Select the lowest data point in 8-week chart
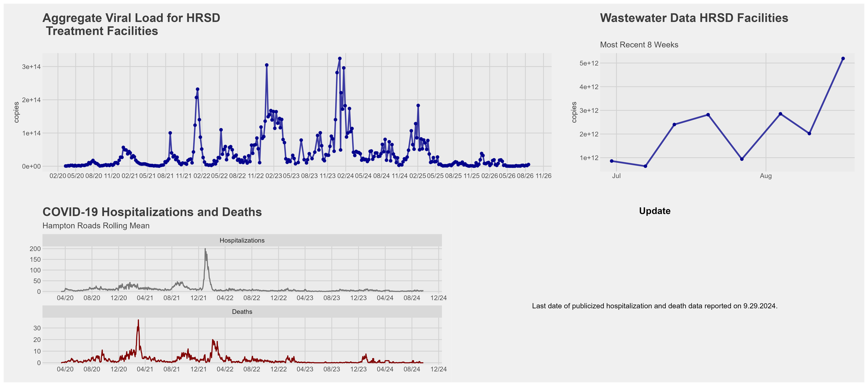This screenshot has height=386, width=868. [x=645, y=166]
